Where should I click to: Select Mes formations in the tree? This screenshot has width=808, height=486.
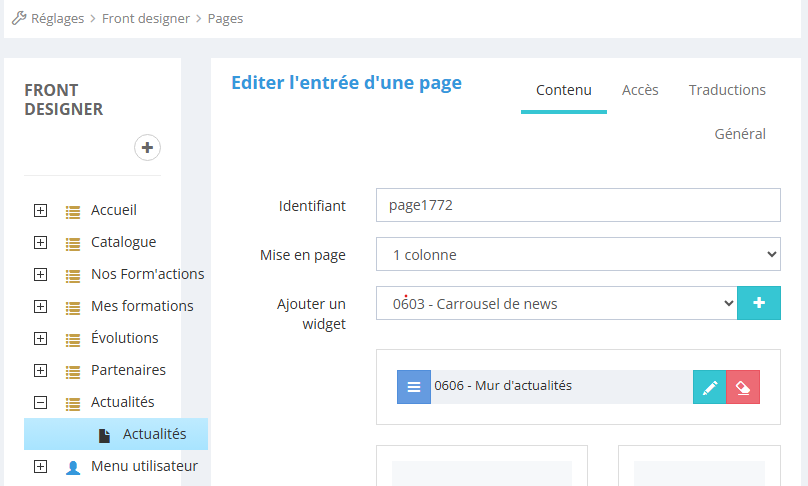pos(142,306)
